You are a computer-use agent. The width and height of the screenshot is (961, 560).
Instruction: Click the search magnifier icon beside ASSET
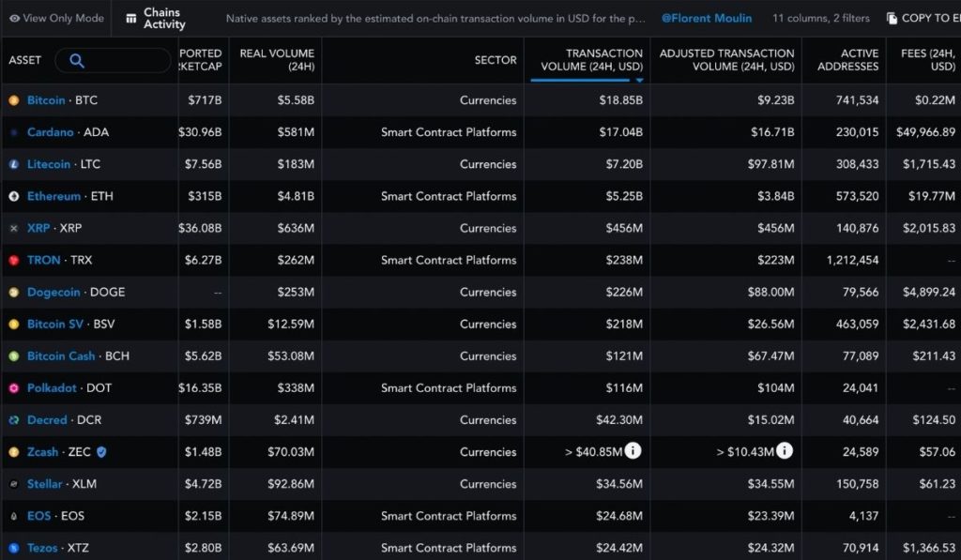[x=77, y=60]
